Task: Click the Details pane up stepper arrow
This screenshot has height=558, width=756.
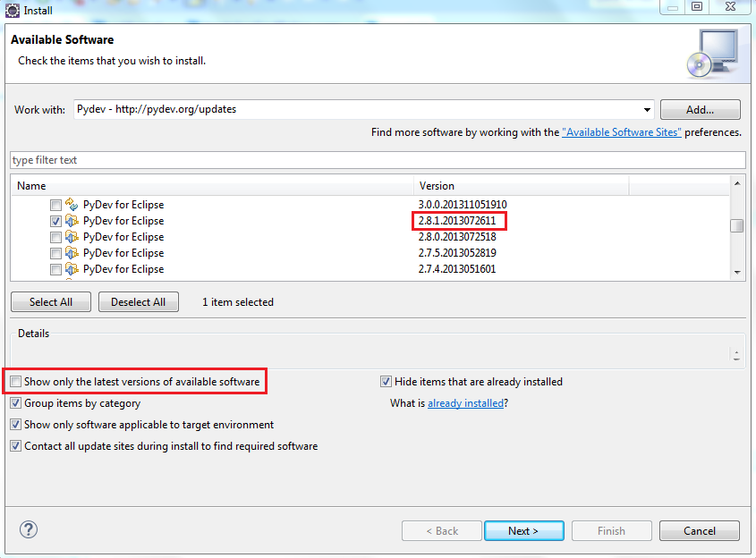Action: [736, 352]
